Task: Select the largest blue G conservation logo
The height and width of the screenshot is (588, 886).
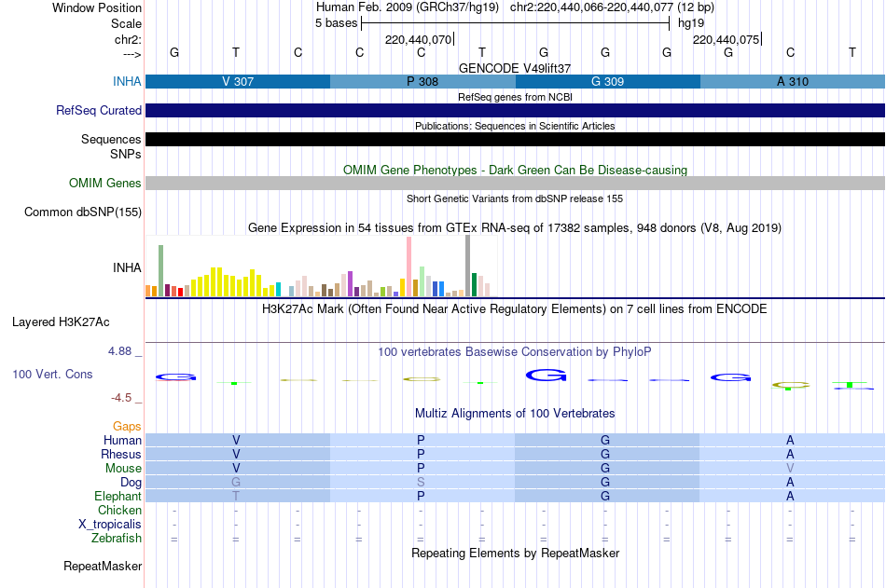Action: [x=546, y=375]
